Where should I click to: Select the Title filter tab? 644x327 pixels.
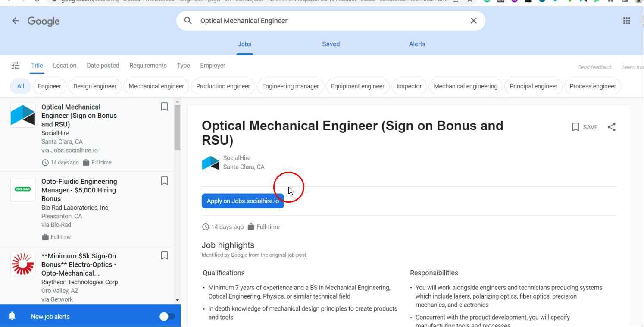(37, 66)
